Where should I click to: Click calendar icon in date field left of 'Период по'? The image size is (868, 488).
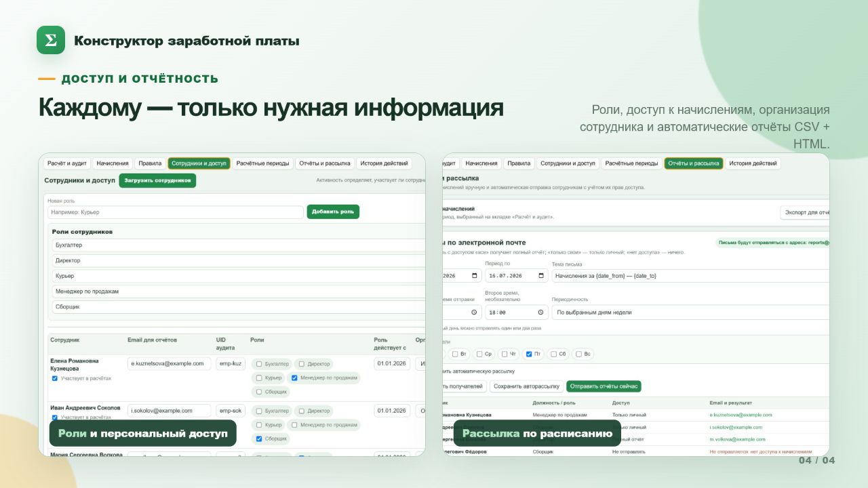(475, 276)
